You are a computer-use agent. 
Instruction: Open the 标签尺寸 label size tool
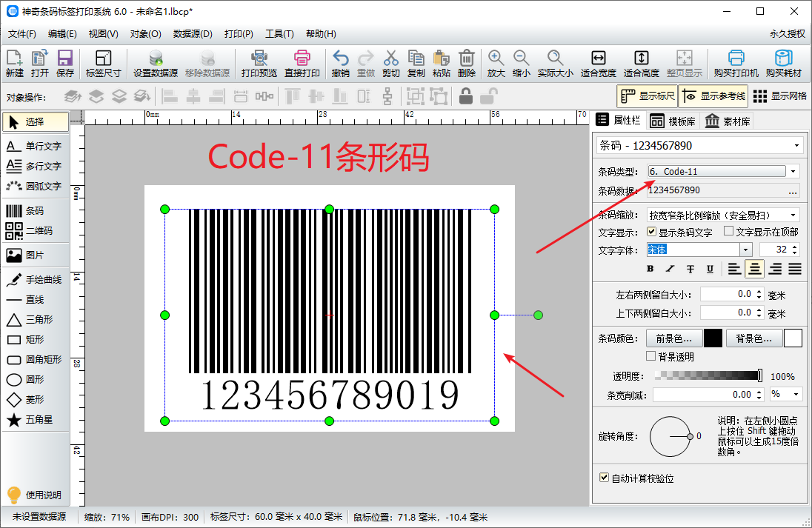coord(103,64)
